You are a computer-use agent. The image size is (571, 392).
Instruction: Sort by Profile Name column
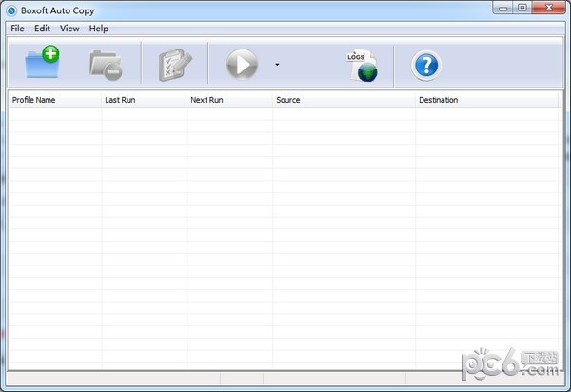click(55, 100)
